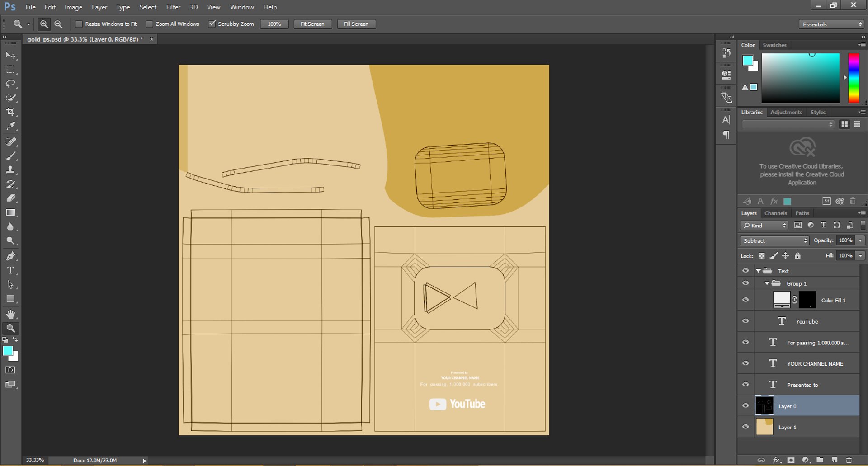Click the Fill Screen button
Screen dimensions: 868x466
coord(356,24)
